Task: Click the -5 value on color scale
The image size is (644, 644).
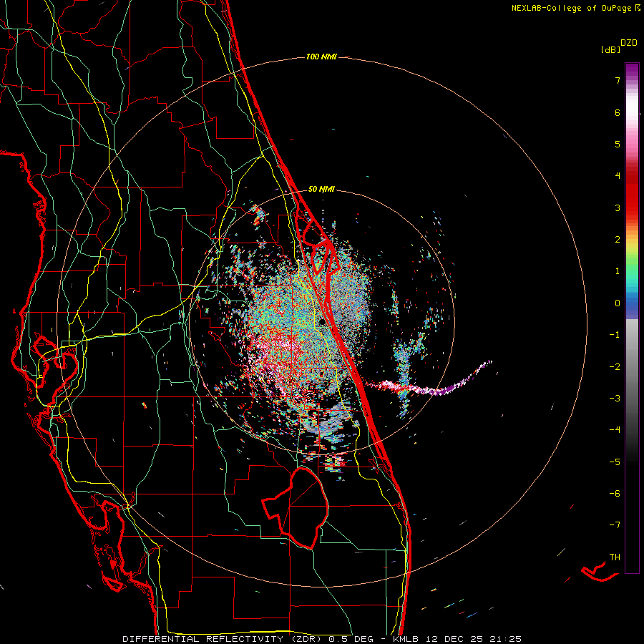Action: 615,462
